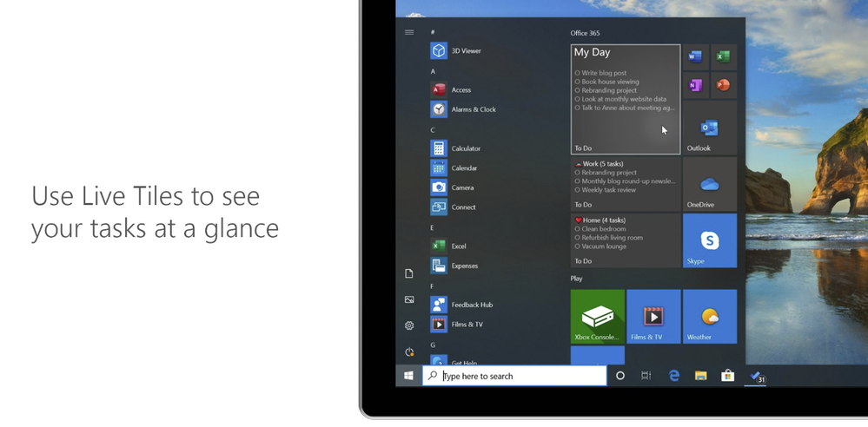Open the OneDrive tile
Screen dimensions: 868x427
pos(710,184)
